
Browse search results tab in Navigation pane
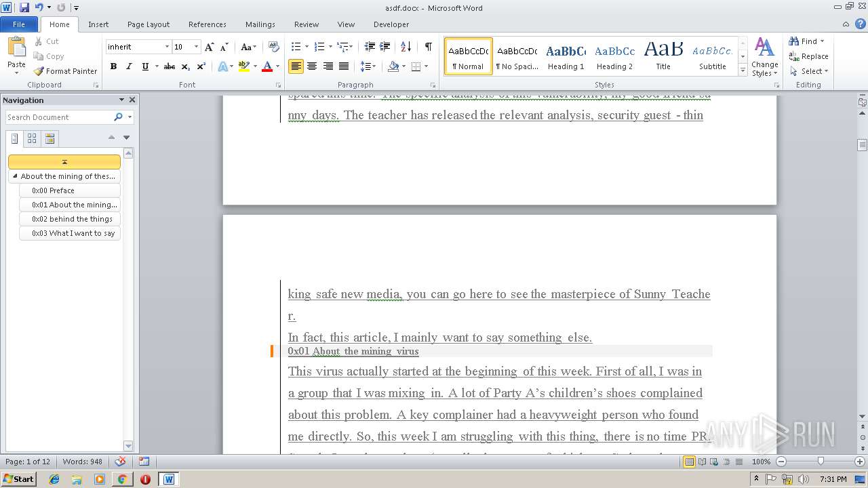click(50, 138)
